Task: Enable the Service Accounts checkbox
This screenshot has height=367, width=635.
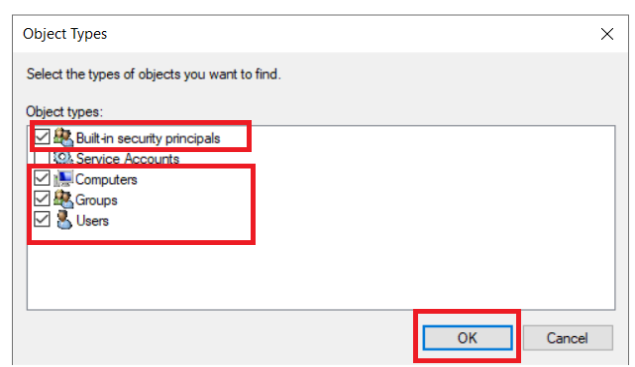Action: point(42,158)
